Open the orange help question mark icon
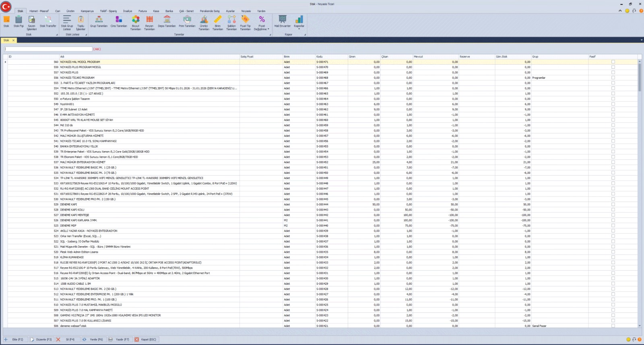644x345 pixels. 641,11
